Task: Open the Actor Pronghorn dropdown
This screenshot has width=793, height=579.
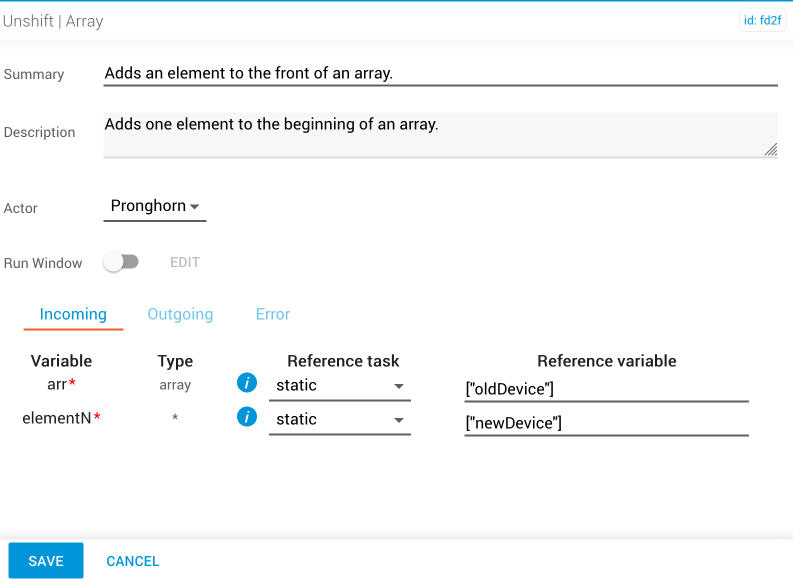Action: (x=155, y=206)
